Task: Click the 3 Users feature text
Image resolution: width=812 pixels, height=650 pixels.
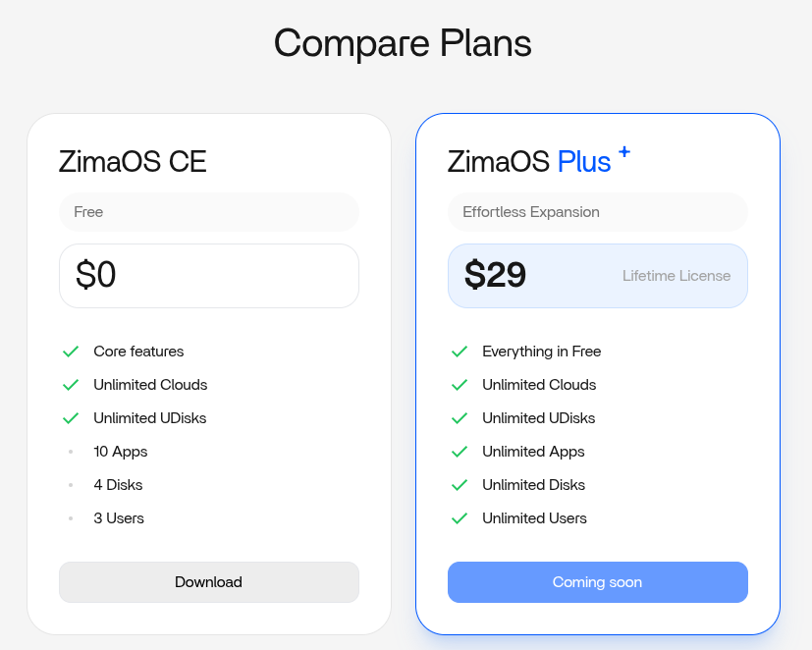Action: tap(119, 518)
